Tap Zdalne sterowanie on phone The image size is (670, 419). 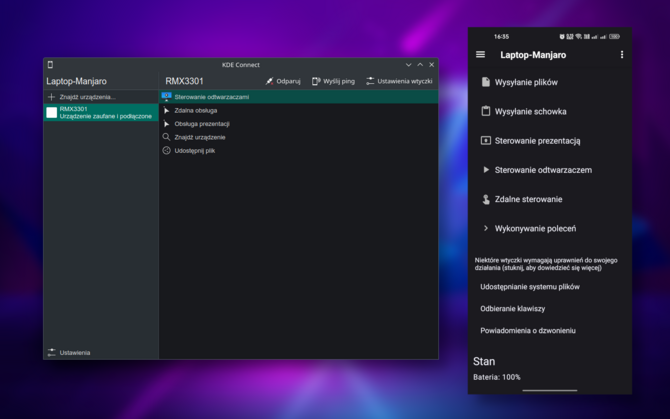[x=550, y=199]
